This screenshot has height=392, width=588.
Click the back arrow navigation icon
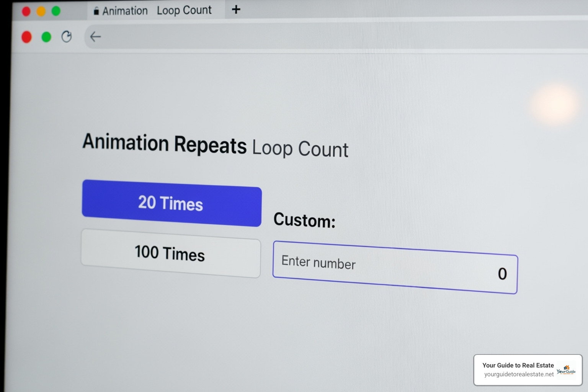pyautogui.click(x=95, y=37)
